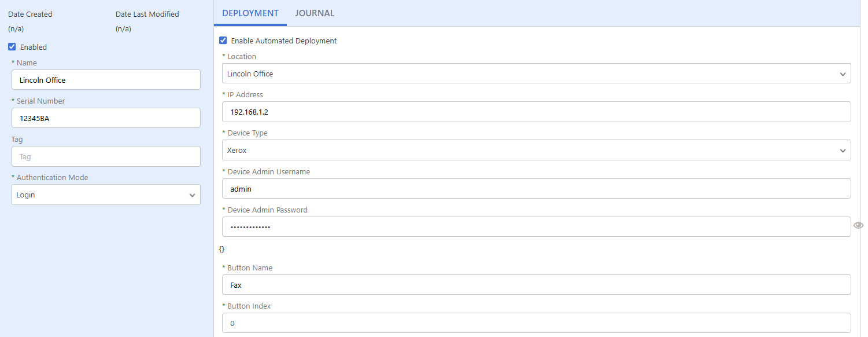Focus the Button Index field
868x337 pixels.
point(536,323)
